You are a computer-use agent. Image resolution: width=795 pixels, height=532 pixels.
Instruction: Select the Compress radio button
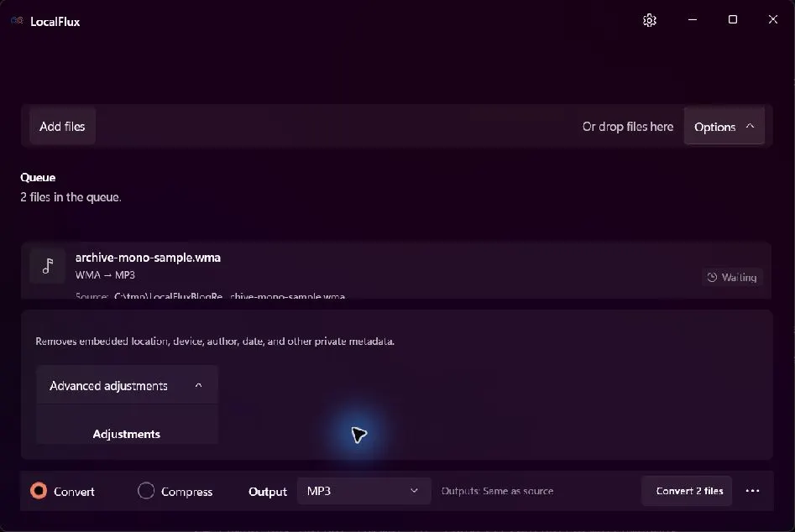point(146,491)
